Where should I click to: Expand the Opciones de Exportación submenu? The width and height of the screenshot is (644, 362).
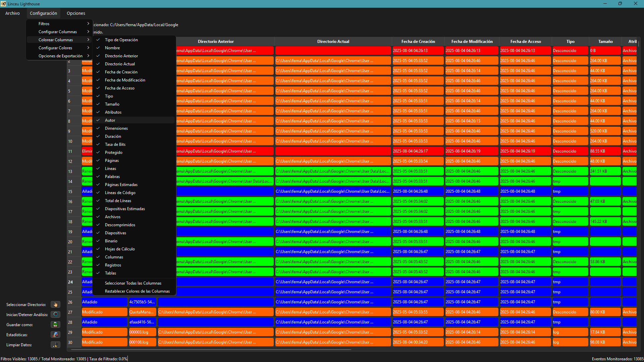click(60, 56)
